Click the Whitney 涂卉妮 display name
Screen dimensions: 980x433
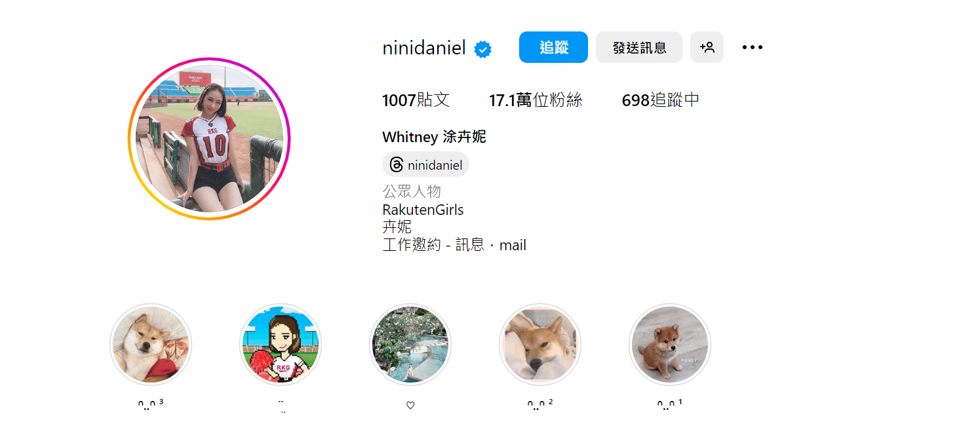coord(434,138)
